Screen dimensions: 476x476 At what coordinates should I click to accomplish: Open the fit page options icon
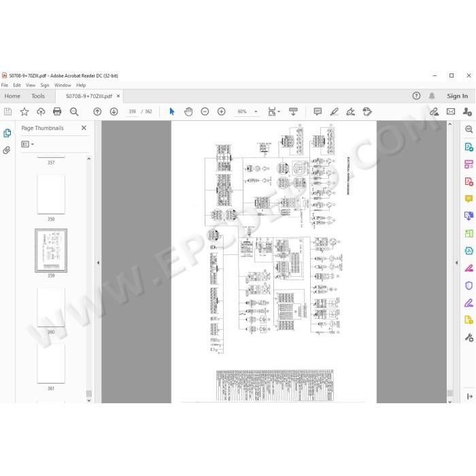(272, 112)
